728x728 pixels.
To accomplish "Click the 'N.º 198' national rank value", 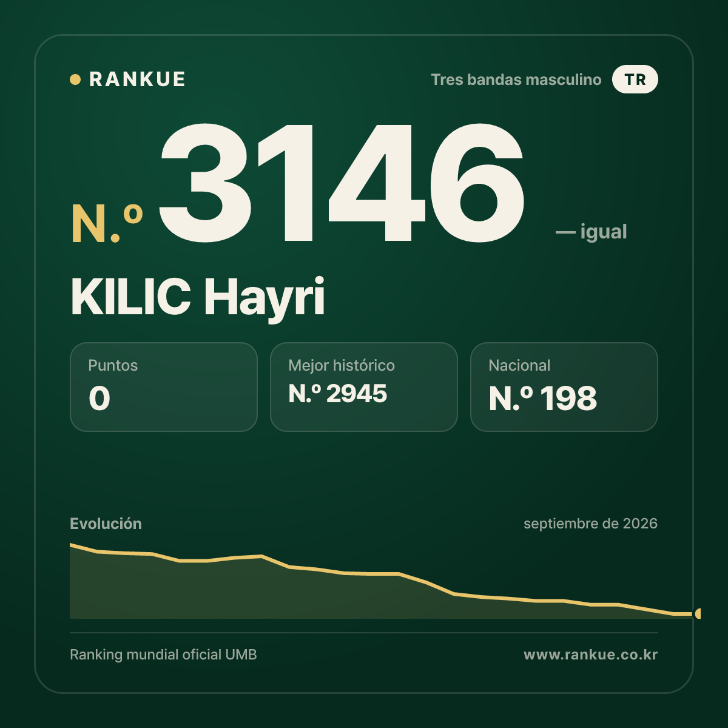I will [543, 399].
